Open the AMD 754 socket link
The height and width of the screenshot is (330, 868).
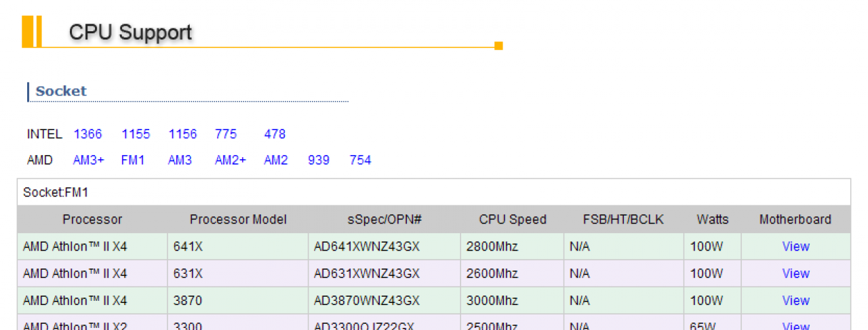coord(361,161)
